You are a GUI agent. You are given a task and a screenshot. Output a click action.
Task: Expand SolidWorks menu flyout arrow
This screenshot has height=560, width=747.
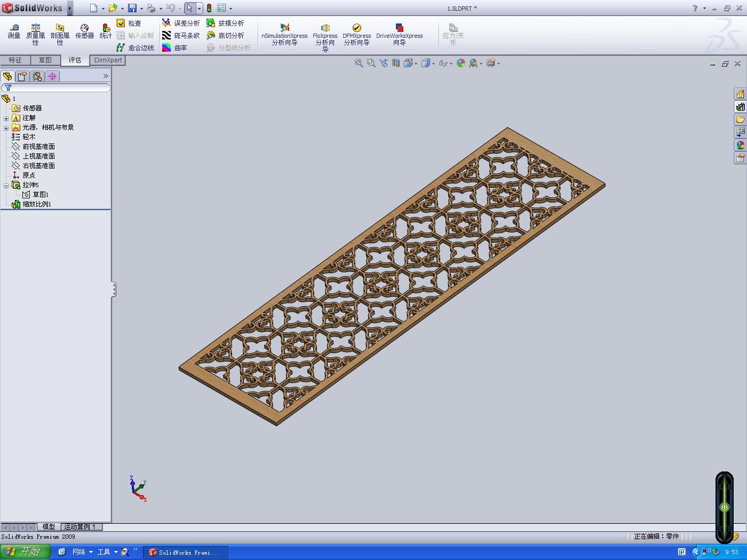pos(70,8)
